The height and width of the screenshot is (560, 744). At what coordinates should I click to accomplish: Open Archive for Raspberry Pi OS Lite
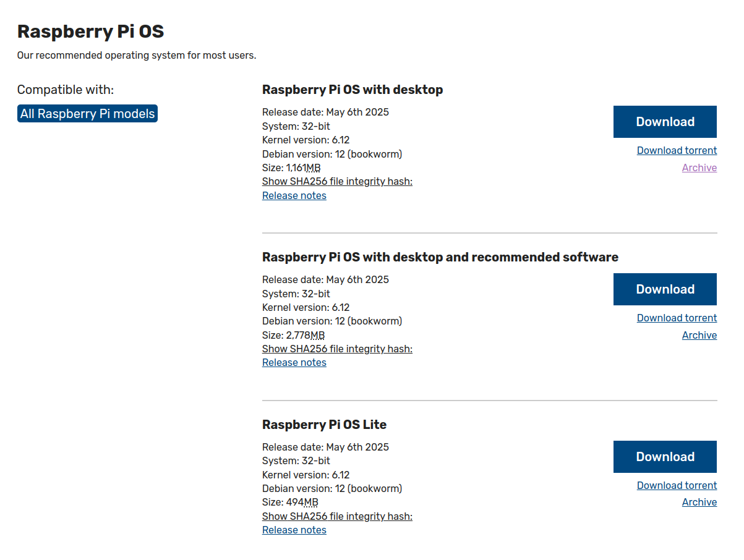[x=699, y=502]
